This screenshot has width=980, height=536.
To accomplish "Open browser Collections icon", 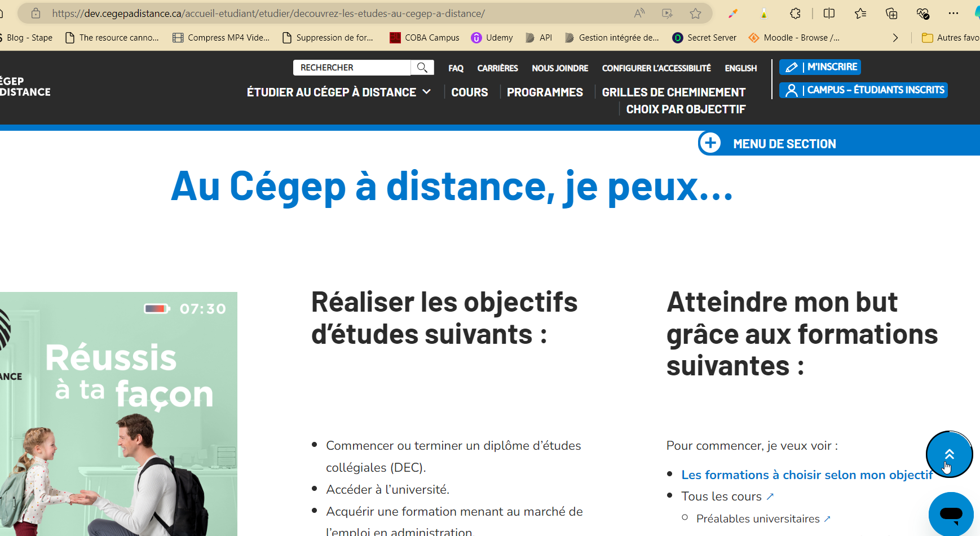I will pos(891,14).
